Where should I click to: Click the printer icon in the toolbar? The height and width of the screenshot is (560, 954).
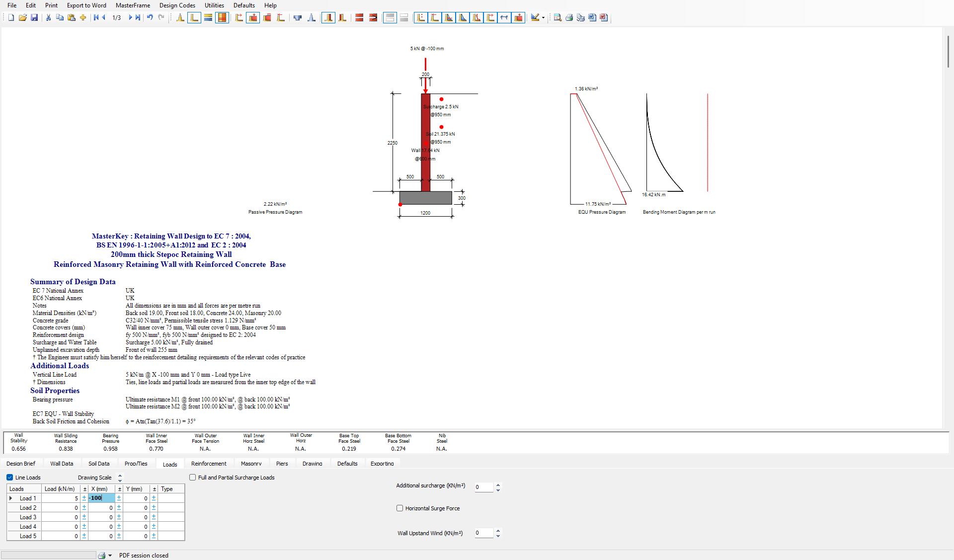(569, 17)
